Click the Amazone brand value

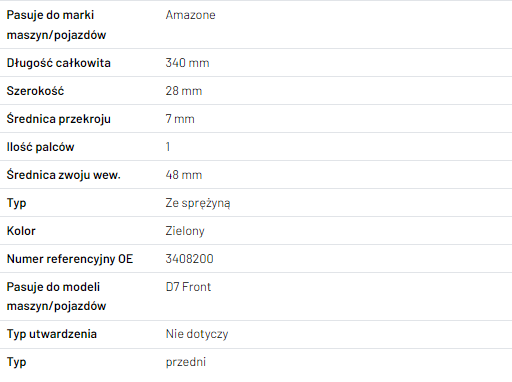(190, 15)
